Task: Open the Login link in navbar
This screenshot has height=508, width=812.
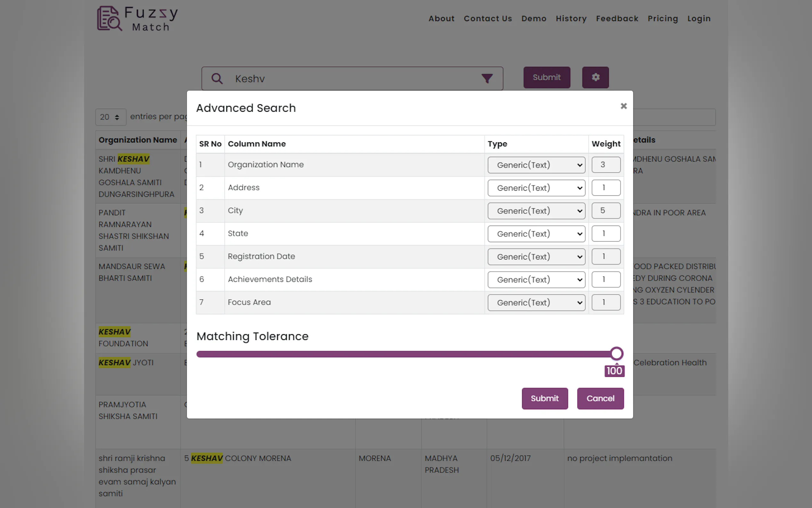Action: pos(699,19)
